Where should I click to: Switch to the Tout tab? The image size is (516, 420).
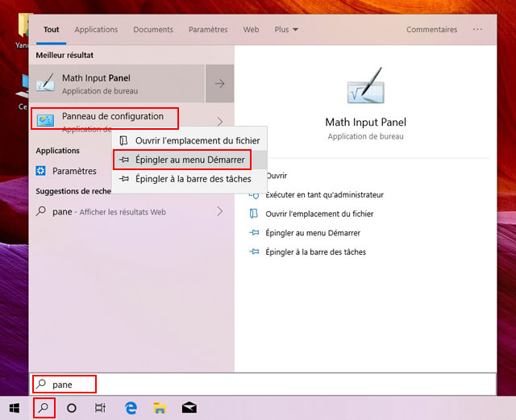(x=52, y=30)
